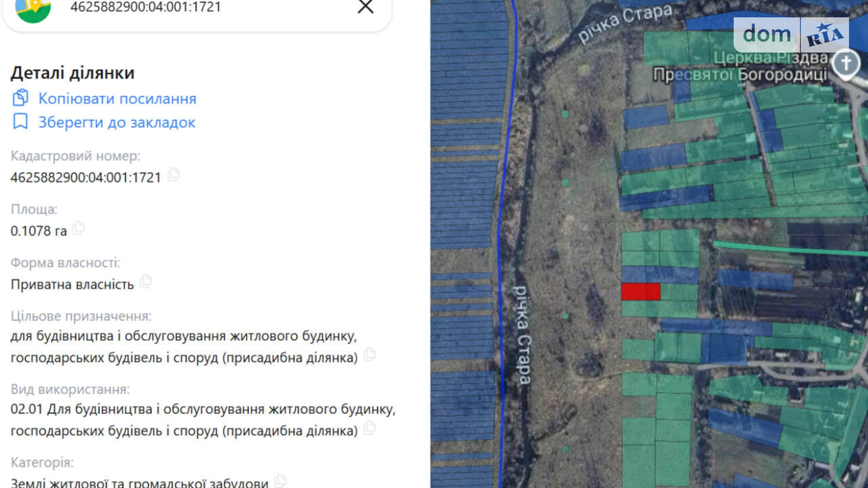
Task: Click the cadastral number in the header bar
Action: (x=145, y=7)
